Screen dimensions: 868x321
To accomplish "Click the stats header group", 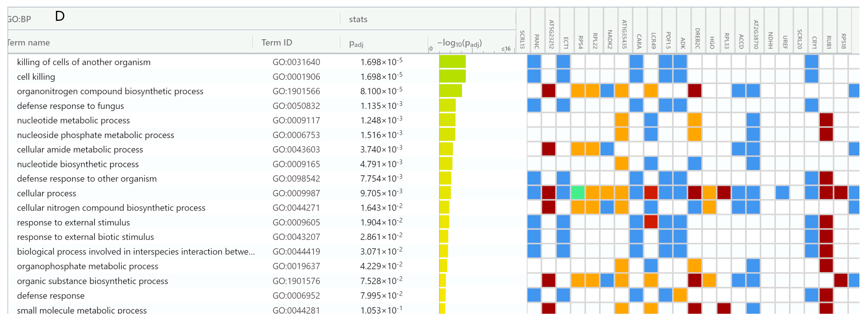I will tap(358, 20).
